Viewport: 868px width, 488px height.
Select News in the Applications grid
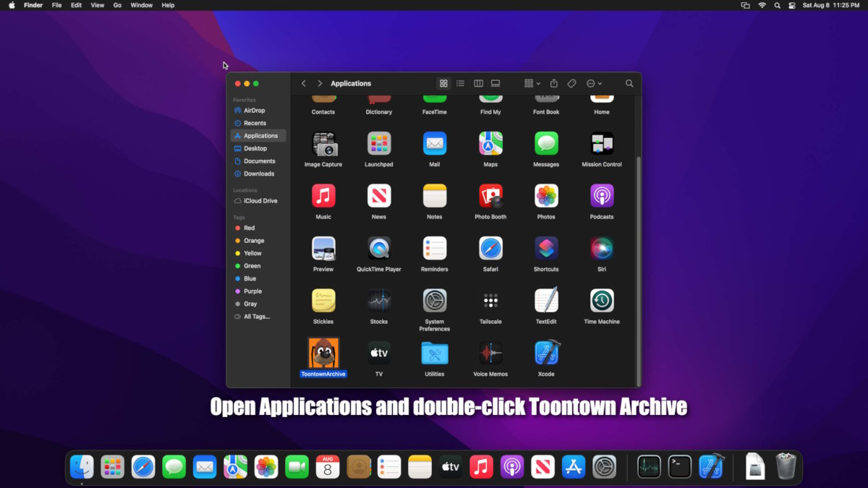coord(379,196)
